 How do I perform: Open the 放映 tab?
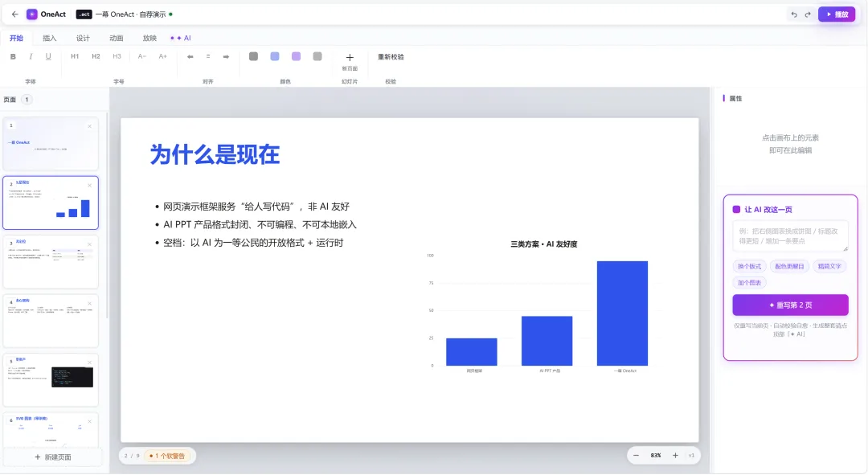click(149, 39)
